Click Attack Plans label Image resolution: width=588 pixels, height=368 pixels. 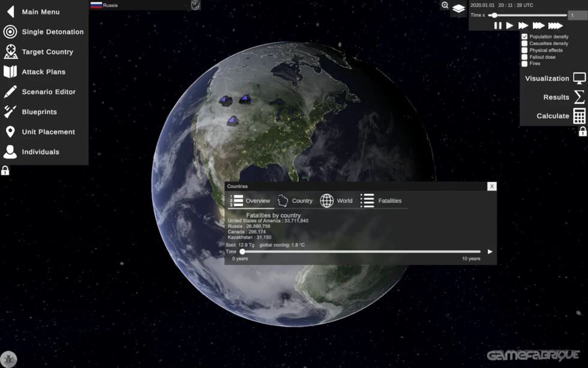(x=43, y=71)
